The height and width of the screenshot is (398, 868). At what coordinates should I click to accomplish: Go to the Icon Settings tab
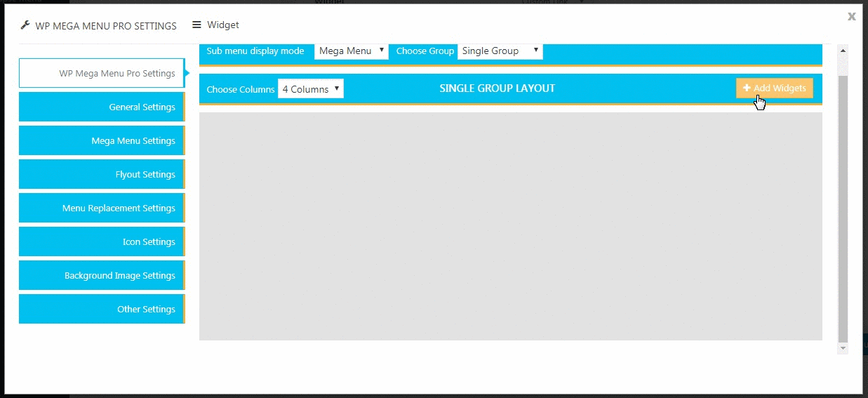[x=102, y=241]
